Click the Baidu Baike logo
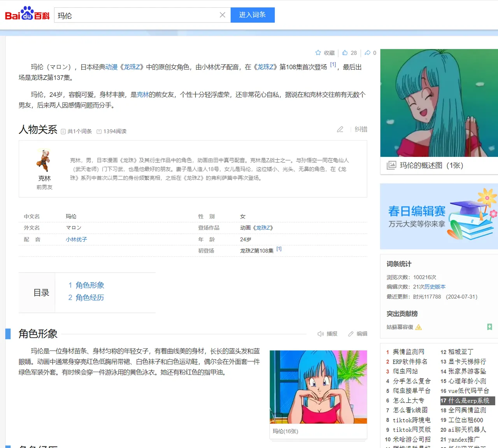The image size is (498, 448). click(27, 14)
